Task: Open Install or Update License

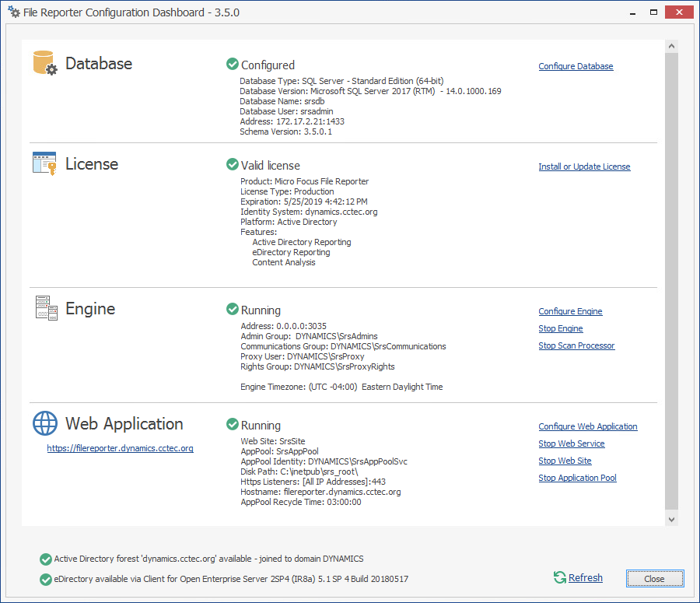Action: click(584, 167)
